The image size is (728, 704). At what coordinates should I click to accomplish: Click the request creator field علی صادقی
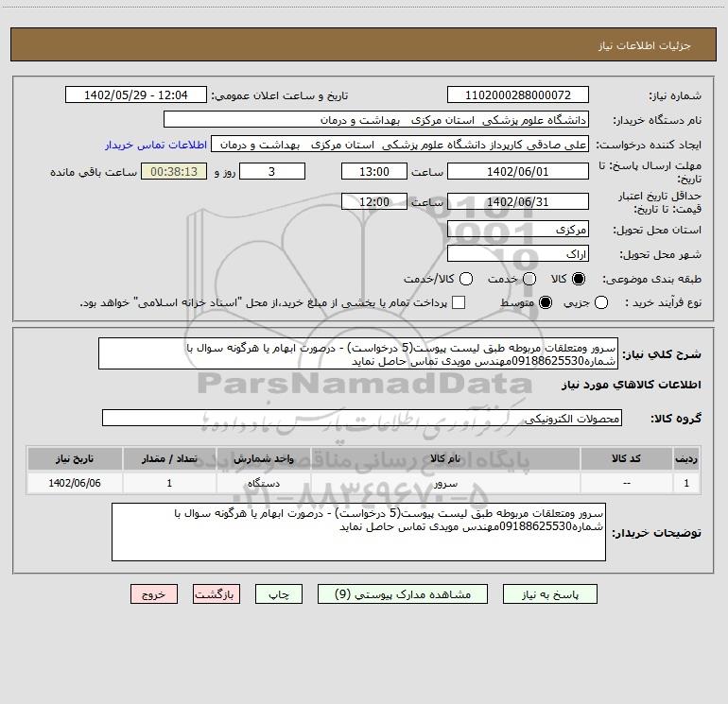click(x=400, y=144)
